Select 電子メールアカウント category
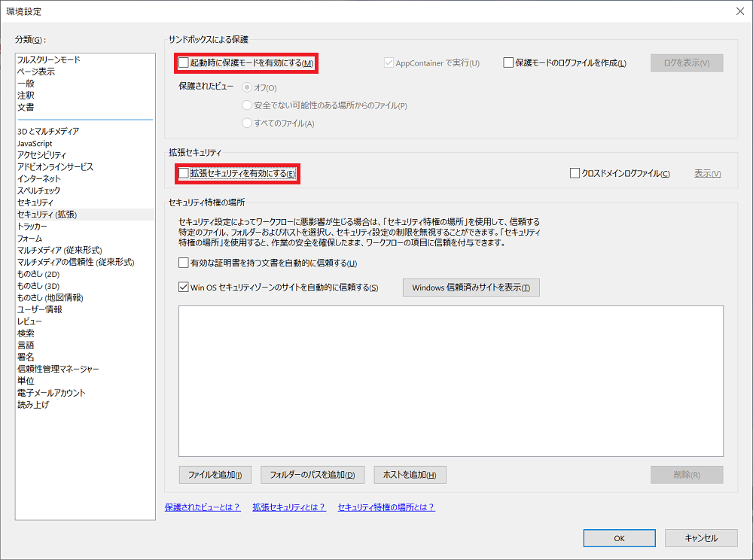 click(51, 393)
